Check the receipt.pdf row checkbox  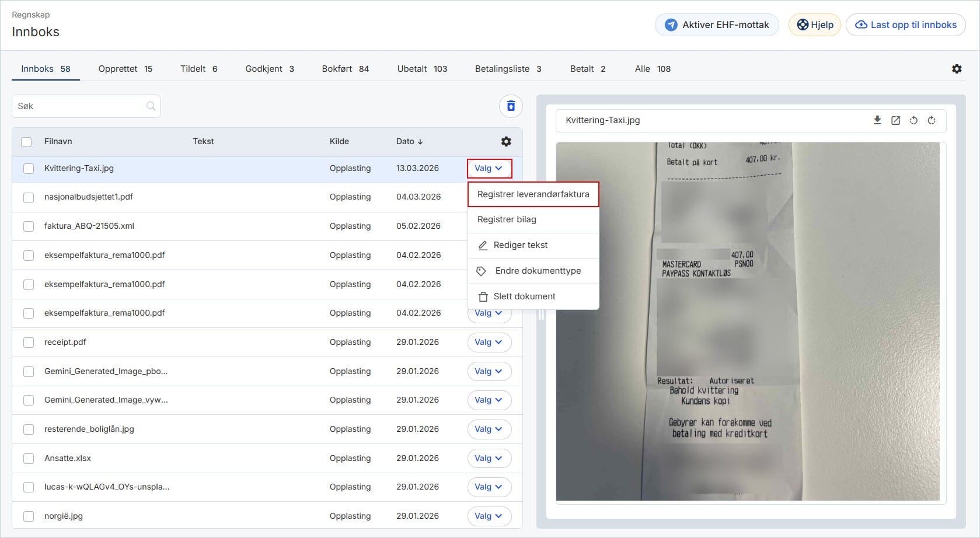[29, 343]
